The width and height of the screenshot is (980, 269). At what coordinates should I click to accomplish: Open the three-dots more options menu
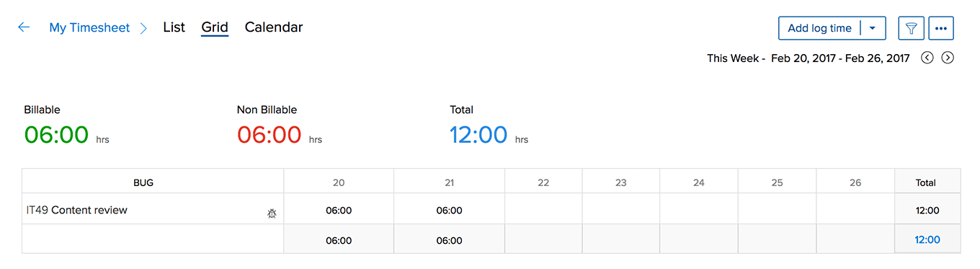(x=941, y=28)
